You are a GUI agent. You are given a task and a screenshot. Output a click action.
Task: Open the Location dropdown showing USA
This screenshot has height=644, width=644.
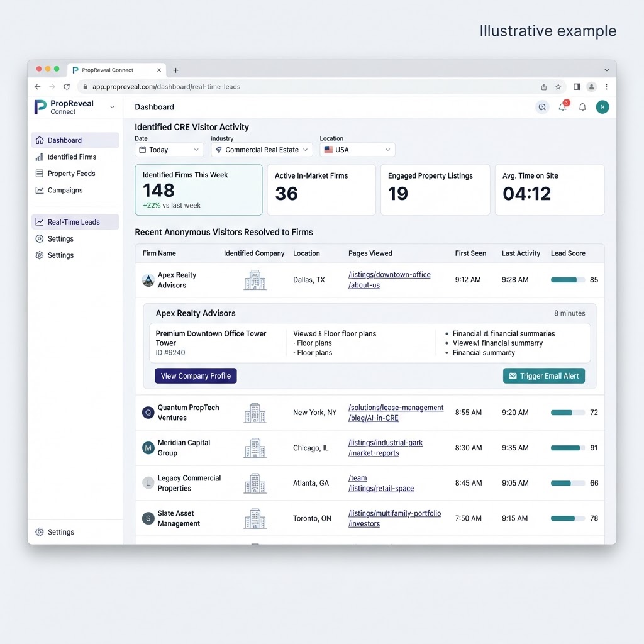[x=357, y=150]
